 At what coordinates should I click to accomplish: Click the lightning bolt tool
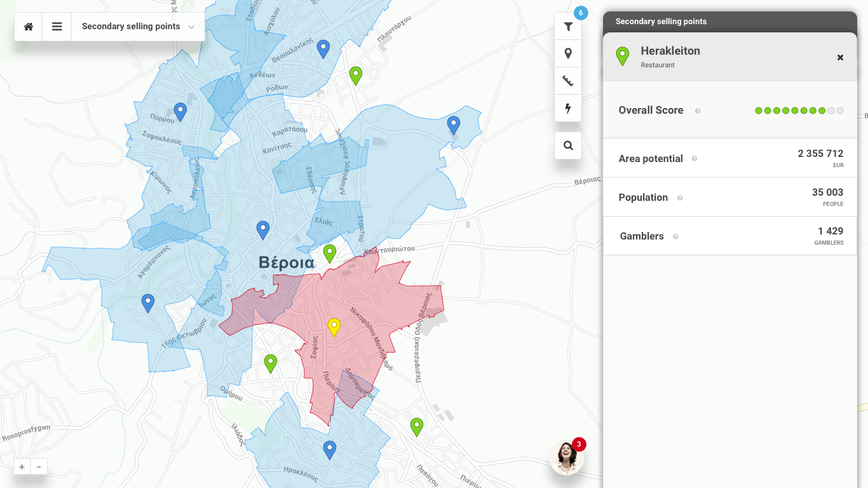568,109
